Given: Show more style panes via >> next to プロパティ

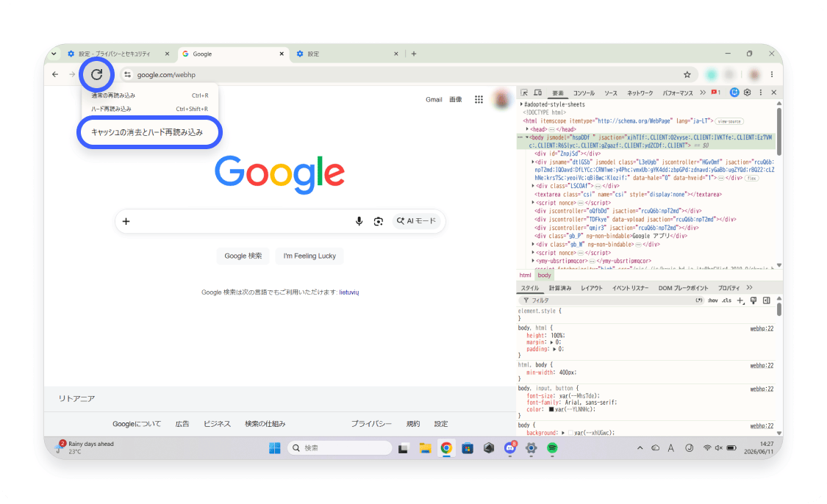Looking at the screenshot, I should [x=750, y=288].
